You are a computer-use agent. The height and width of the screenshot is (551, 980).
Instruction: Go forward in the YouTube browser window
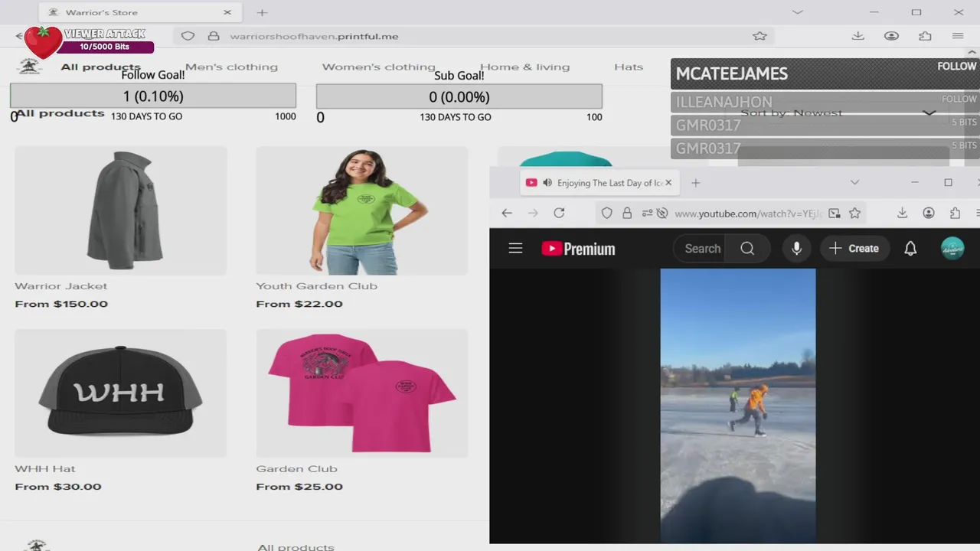coord(533,213)
